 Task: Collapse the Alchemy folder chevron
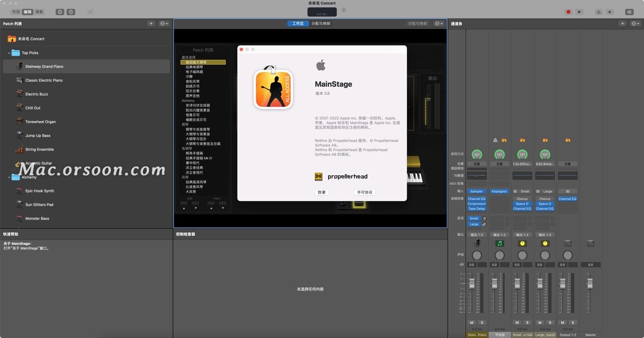click(9, 177)
